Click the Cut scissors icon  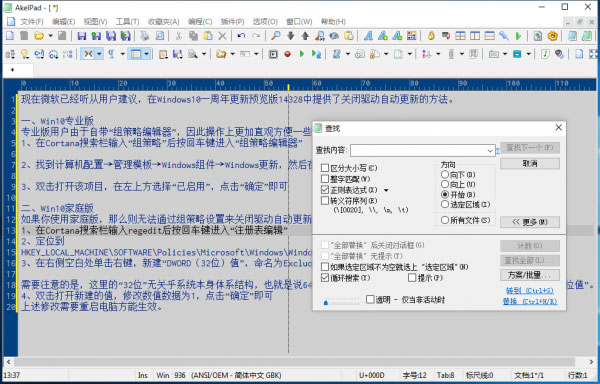(178, 36)
